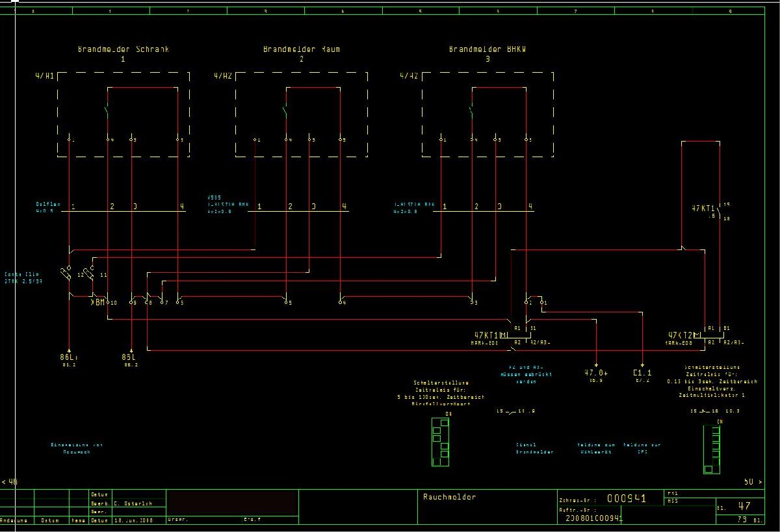Click the switch symbol in Brandmelder BHKW
The height and width of the screenshot is (532, 780).
[x=471, y=112]
